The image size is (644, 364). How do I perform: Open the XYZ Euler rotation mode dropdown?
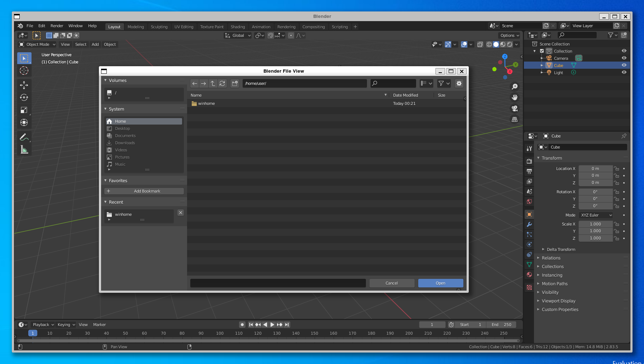pyautogui.click(x=595, y=215)
